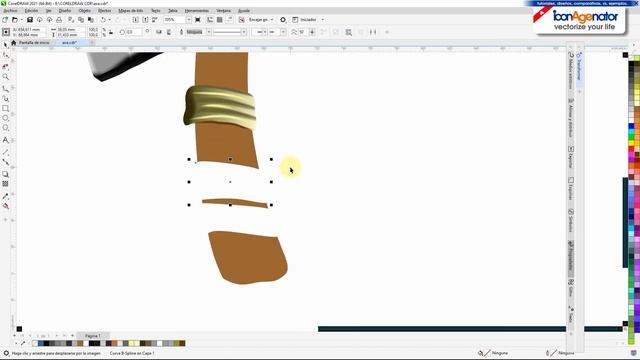The image size is (640, 360).
Task: Open the Efectos menu
Action: (104, 11)
